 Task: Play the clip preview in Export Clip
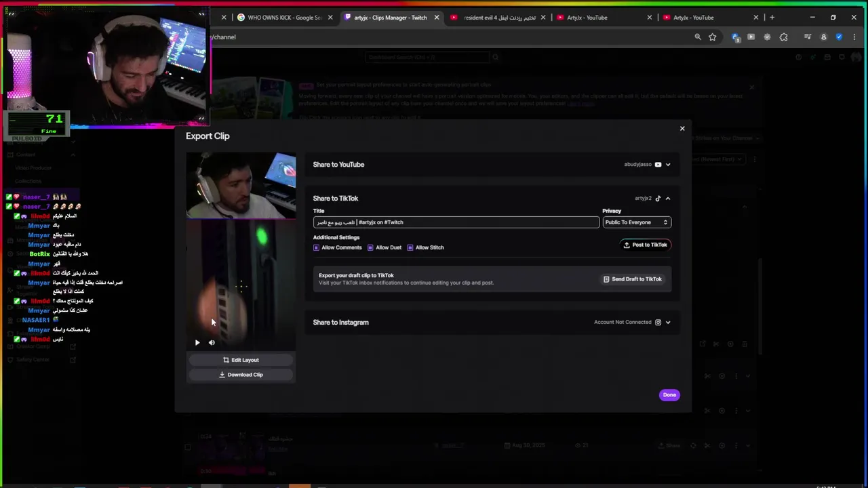tap(197, 343)
